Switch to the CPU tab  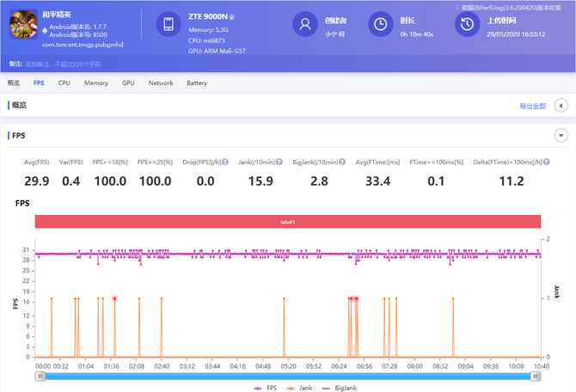click(64, 83)
